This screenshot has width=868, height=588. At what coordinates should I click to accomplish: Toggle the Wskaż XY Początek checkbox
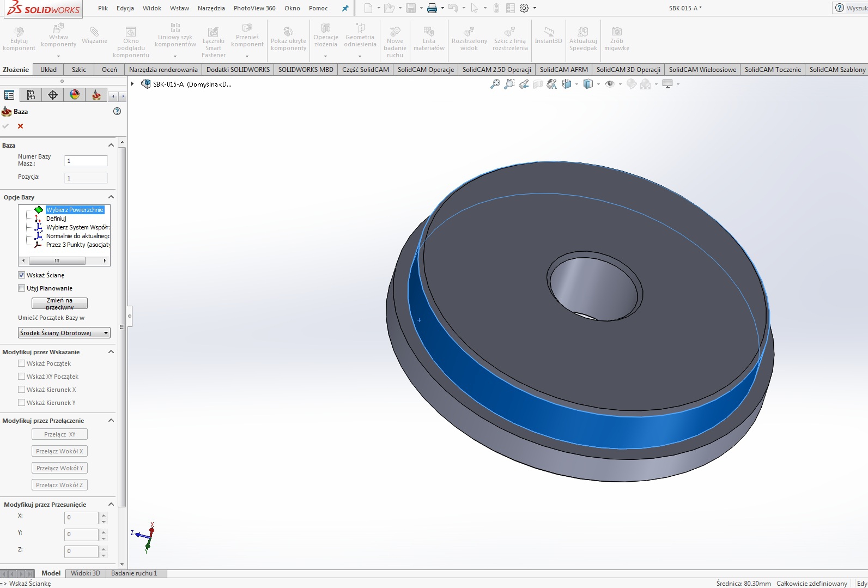click(x=22, y=377)
